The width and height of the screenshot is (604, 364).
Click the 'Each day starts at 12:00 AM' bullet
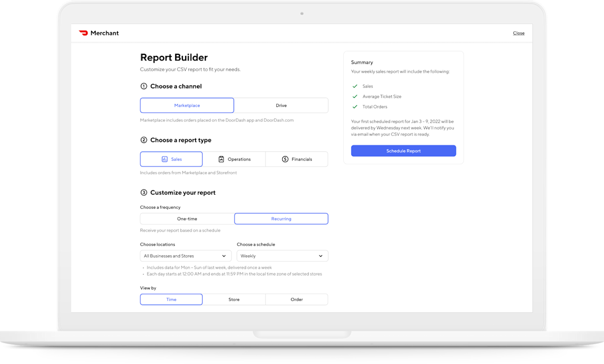(x=234, y=274)
